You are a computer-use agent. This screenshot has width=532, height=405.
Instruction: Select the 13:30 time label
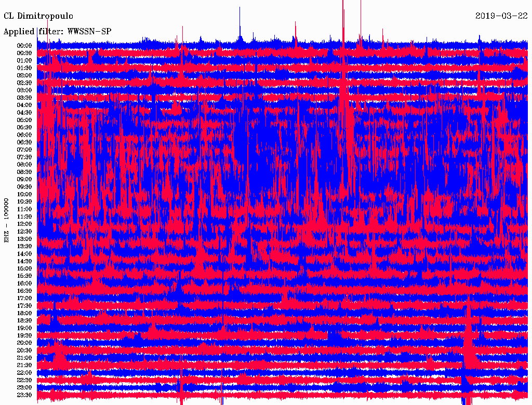24,246
